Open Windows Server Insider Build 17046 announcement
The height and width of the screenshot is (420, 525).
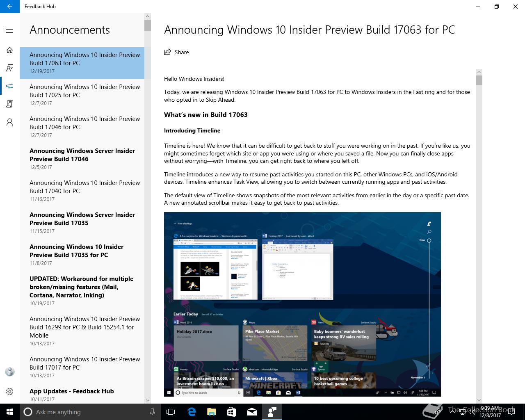(82, 159)
